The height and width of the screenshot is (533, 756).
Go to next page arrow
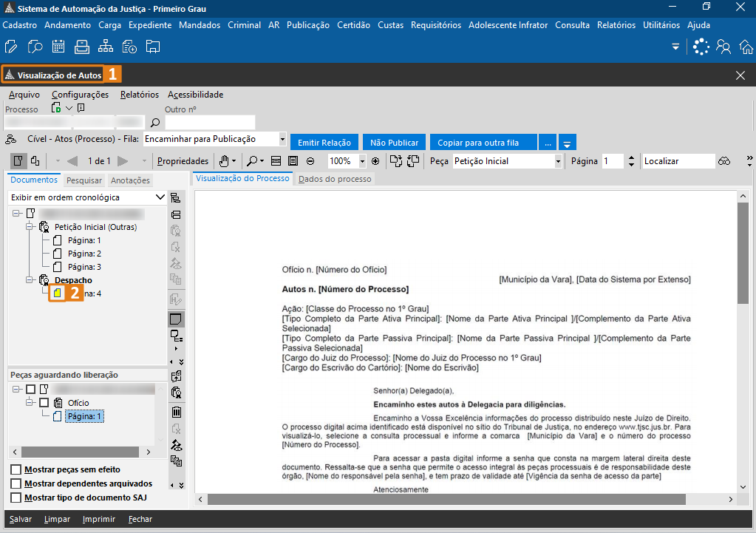123,161
